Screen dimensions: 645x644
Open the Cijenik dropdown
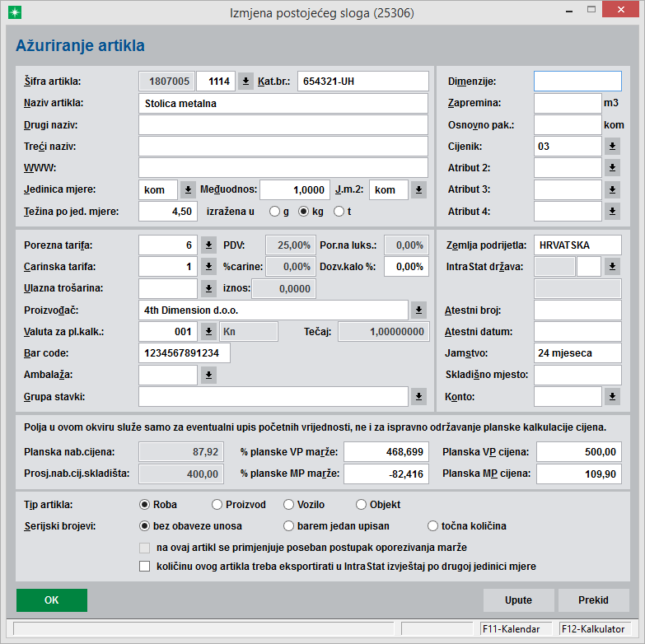612,147
